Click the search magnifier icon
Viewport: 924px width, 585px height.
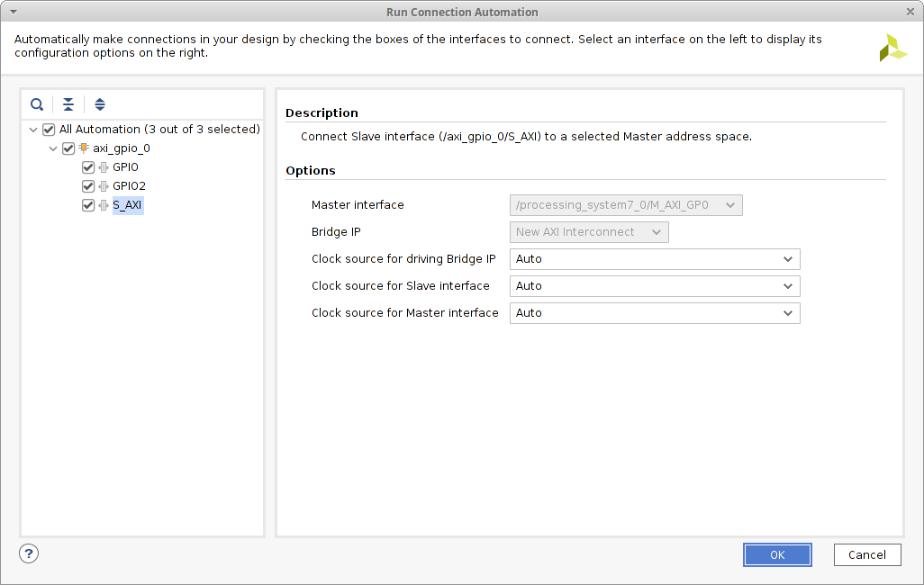(37, 104)
